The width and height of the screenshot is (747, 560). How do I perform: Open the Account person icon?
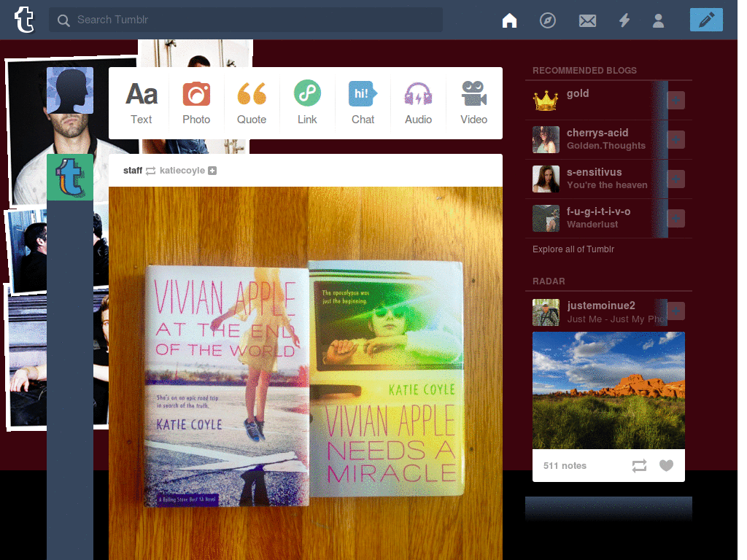pyautogui.click(x=659, y=20)
